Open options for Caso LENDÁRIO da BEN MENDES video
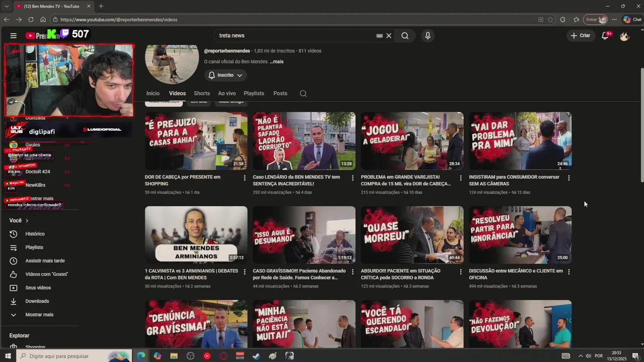This screenshot has width=644, height=362. click(x=353, y=178)
